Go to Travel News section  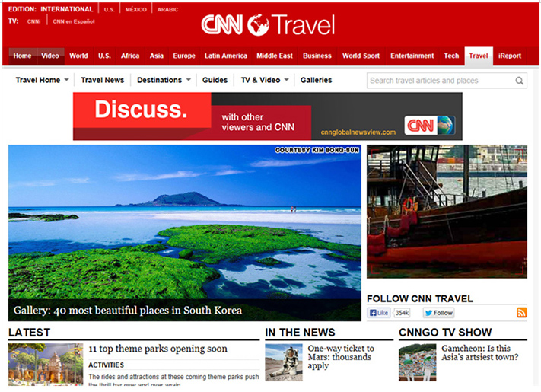pyautogui.click(x=102, y=80)
